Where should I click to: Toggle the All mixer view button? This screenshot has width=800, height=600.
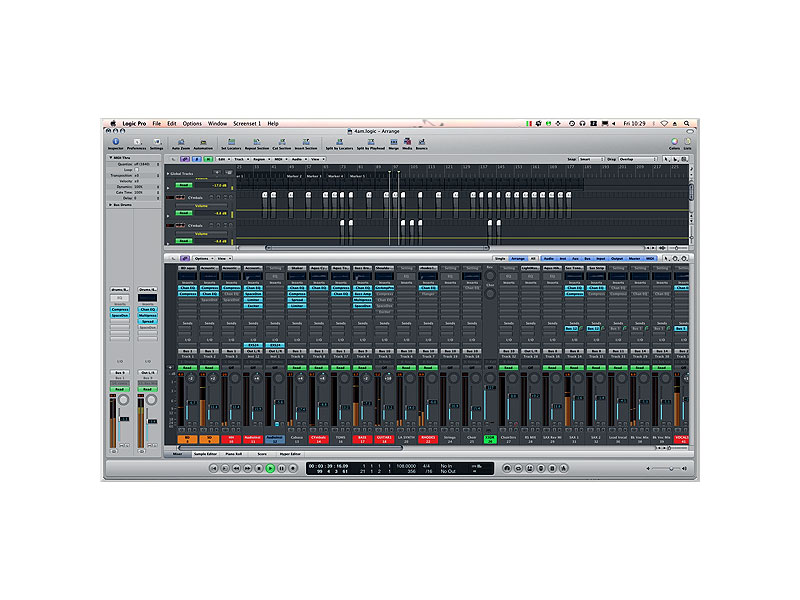click(533, 259)
